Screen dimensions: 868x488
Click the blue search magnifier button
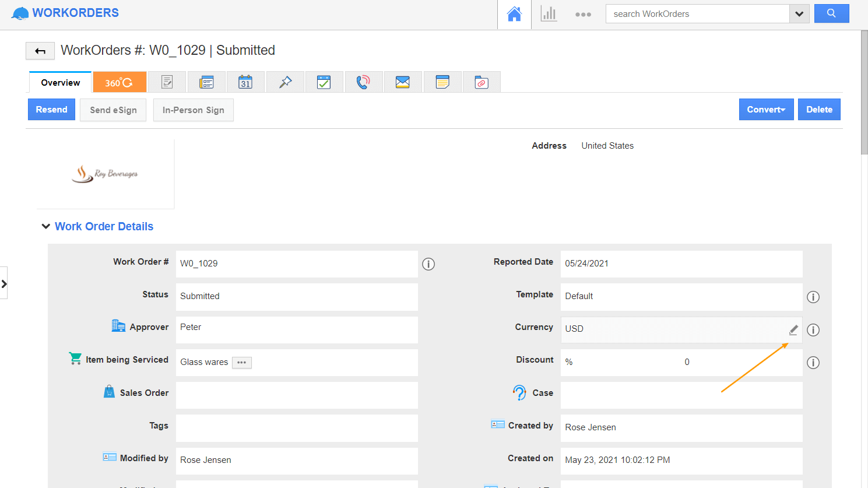pos(831,13)
